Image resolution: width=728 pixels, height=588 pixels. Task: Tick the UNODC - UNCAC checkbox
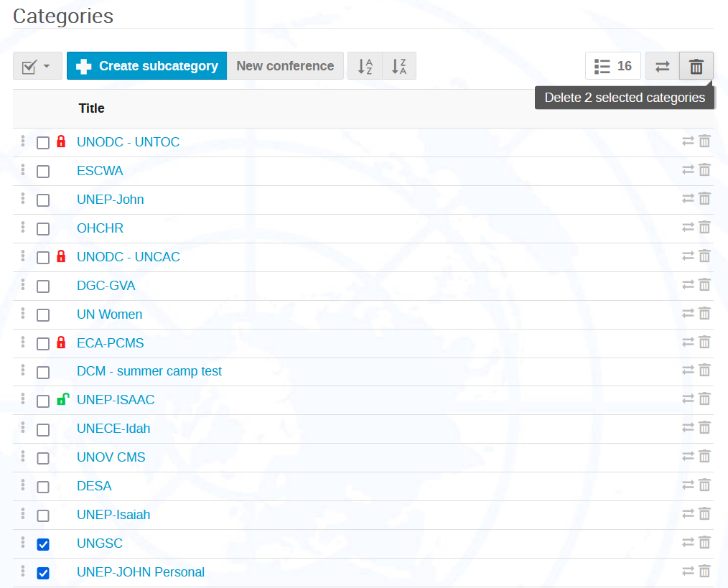click(43, 258)
